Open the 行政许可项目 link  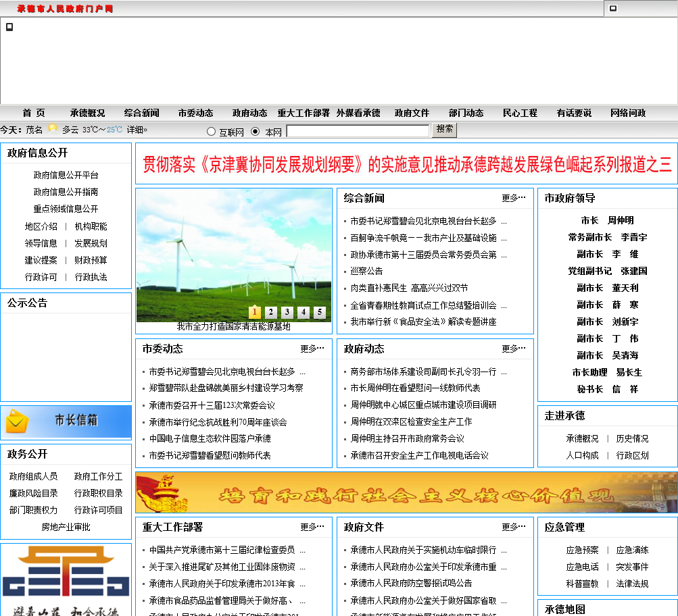point(98,510)
